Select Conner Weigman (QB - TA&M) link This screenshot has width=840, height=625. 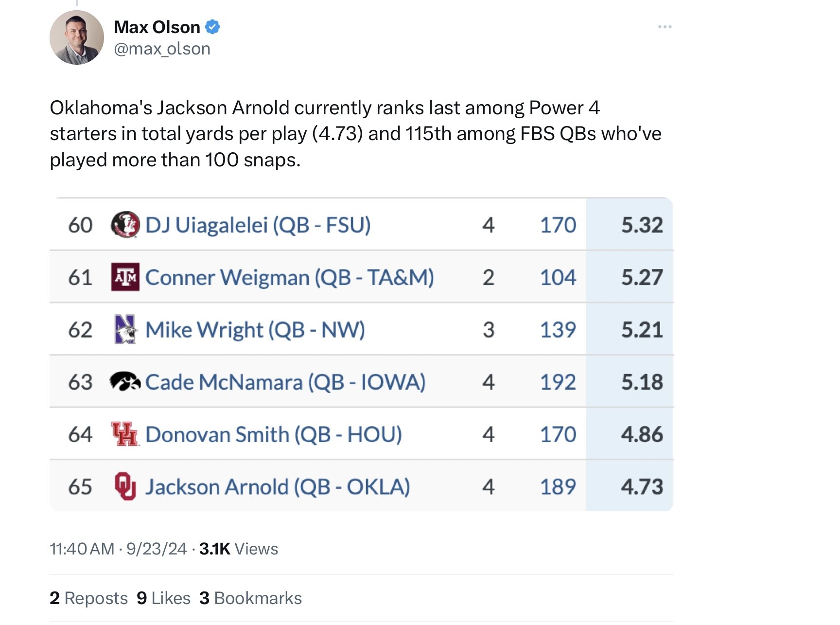[290, 277]
